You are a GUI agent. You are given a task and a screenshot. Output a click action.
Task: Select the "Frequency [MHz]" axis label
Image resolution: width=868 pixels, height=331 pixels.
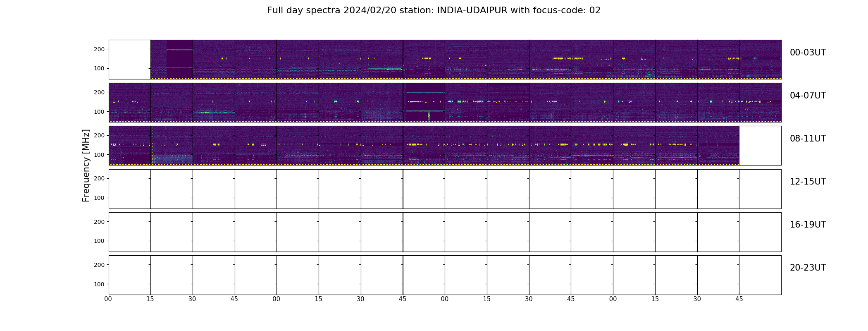[x=86, y=165]
